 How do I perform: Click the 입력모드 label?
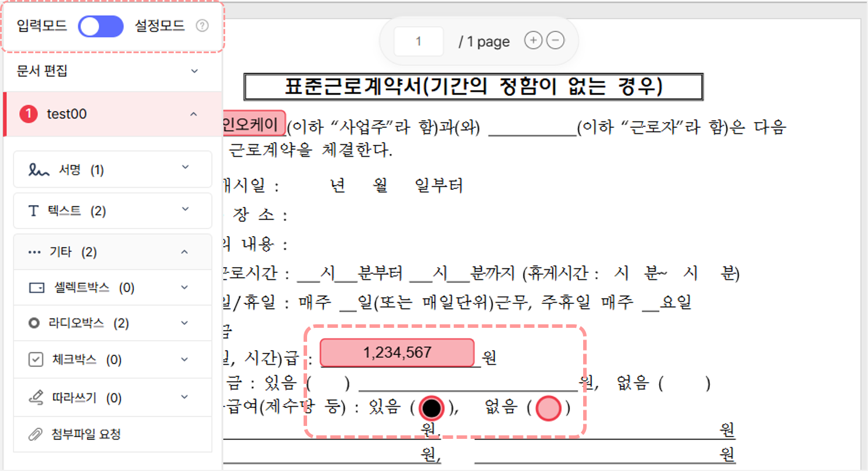click(42, 26)
